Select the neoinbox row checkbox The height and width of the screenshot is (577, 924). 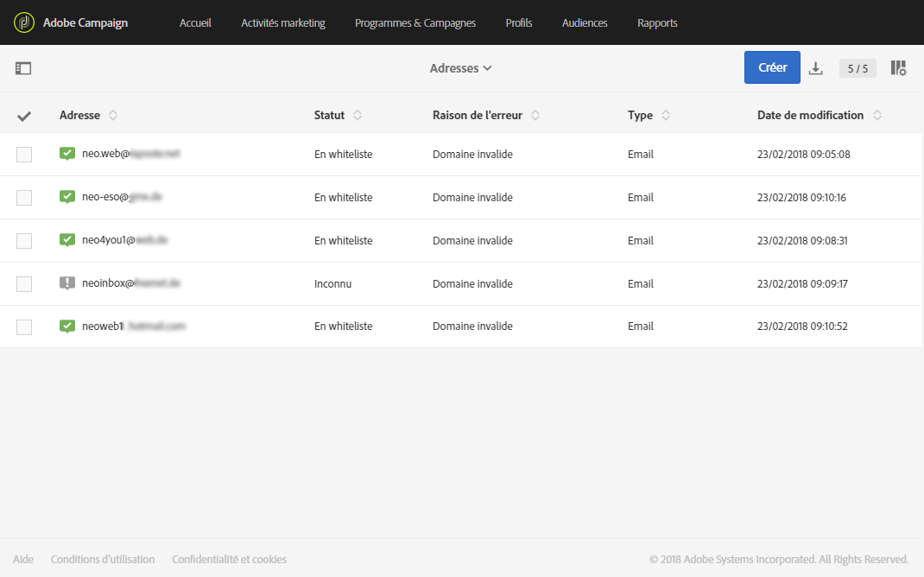point(24,284)
